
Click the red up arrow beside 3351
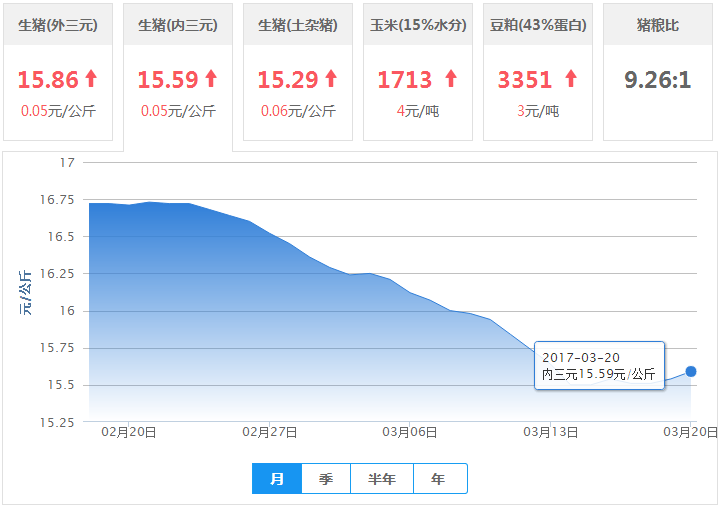(x=570, y=79)
